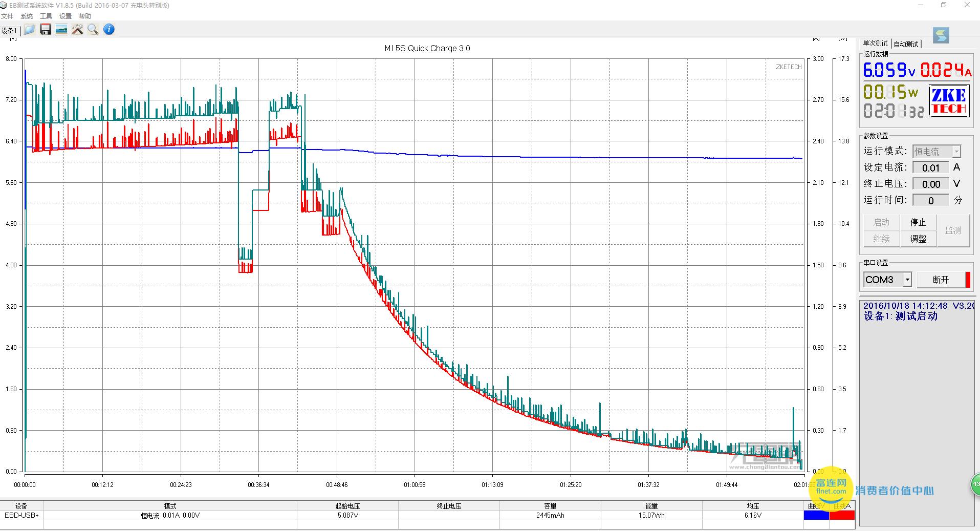Screen dimensions: 980x531
Task: Click the 0.024A current readout
Action: [946, 70]
